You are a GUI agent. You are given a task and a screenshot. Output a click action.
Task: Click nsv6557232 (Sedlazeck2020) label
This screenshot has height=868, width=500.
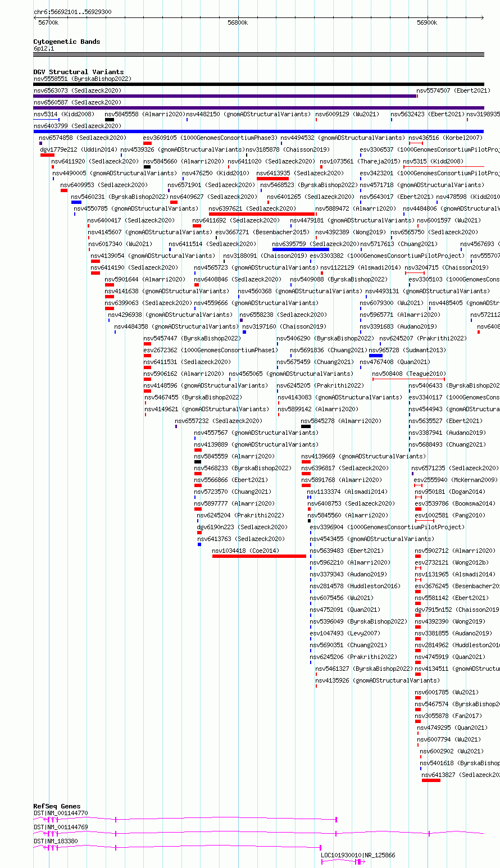(219, 421)
